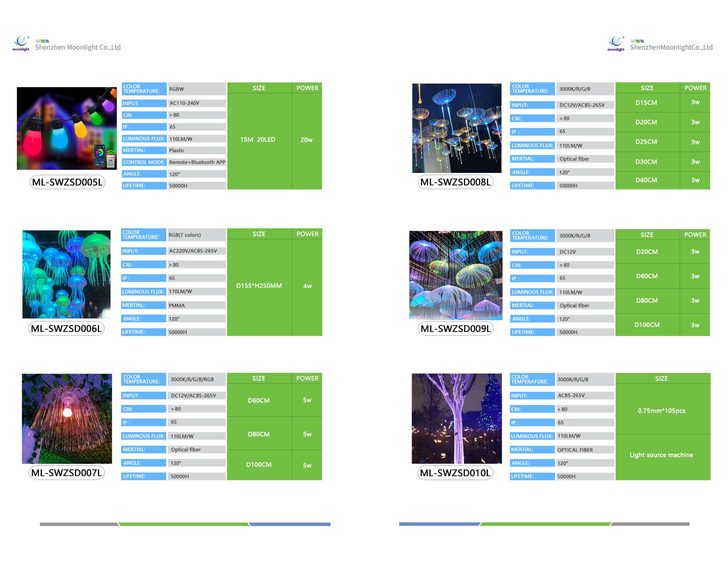Image resolution: width=728 pixels, height=563 pixels.
Task: Select the ML-SWZSD009L model label
Action: click(x=455, y=329)
